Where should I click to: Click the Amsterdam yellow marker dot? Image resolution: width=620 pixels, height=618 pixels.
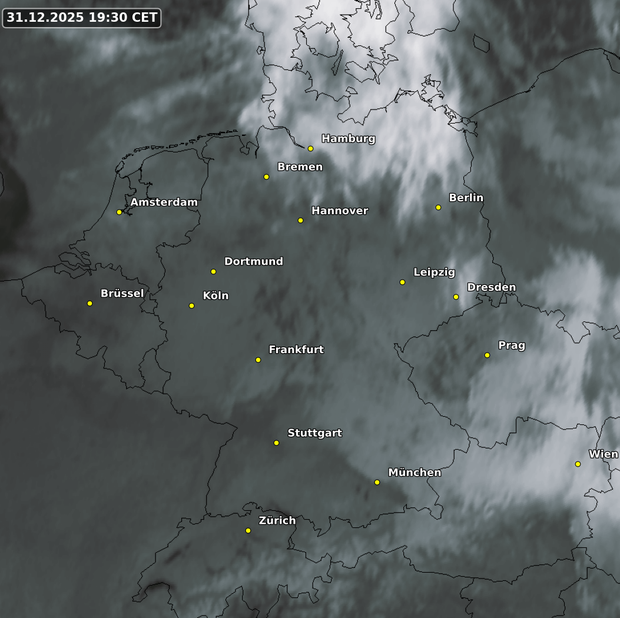tap(119, 212)
